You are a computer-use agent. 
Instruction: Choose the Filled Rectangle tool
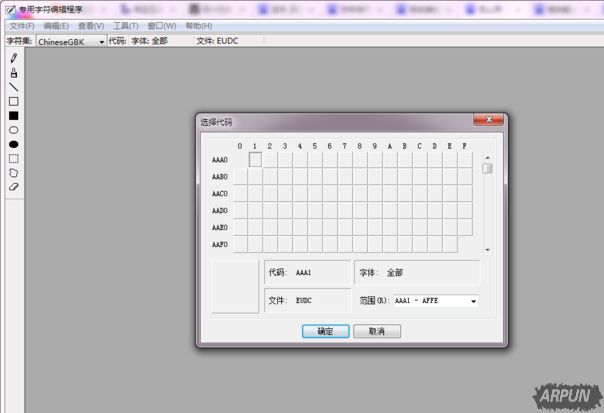[x=14, y=115]
